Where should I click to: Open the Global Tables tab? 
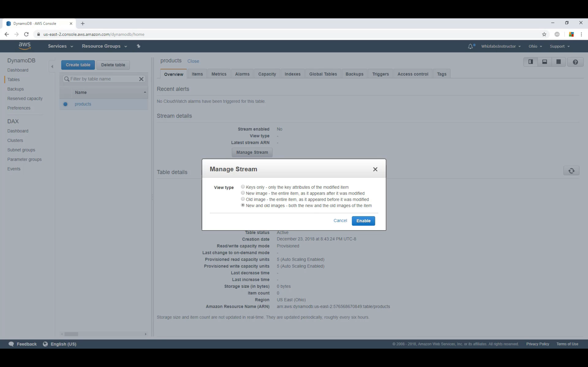tap(323, 74)
